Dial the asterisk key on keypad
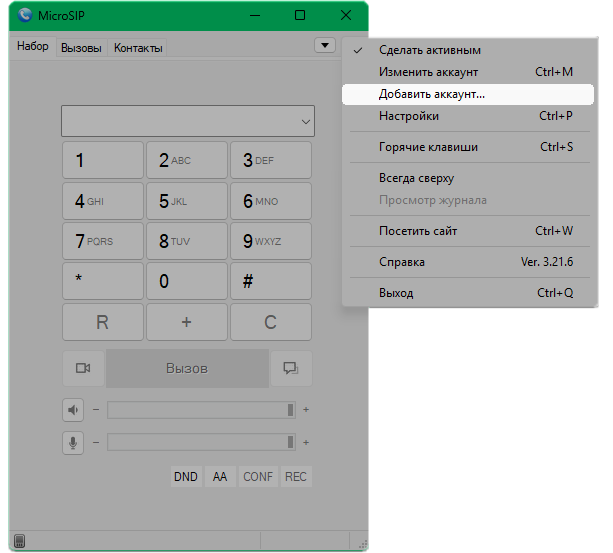This screenshot has height=553, width=613. point(103,281)
